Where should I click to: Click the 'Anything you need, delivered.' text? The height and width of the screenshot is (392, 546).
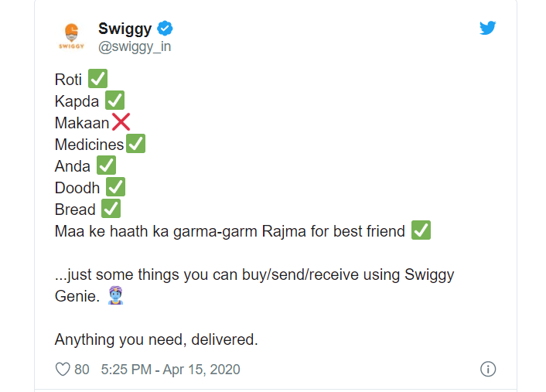pyautogui.click(x=155, y=339)
